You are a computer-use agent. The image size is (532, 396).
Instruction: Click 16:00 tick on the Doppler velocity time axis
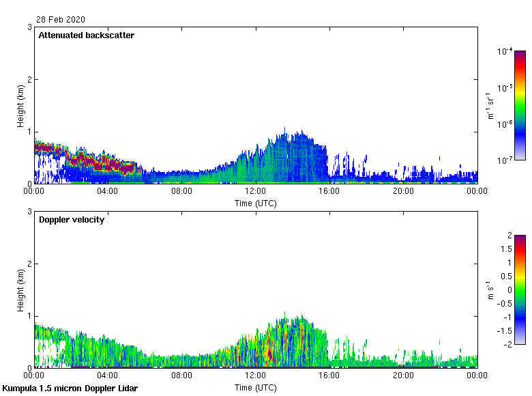(329, 376)
